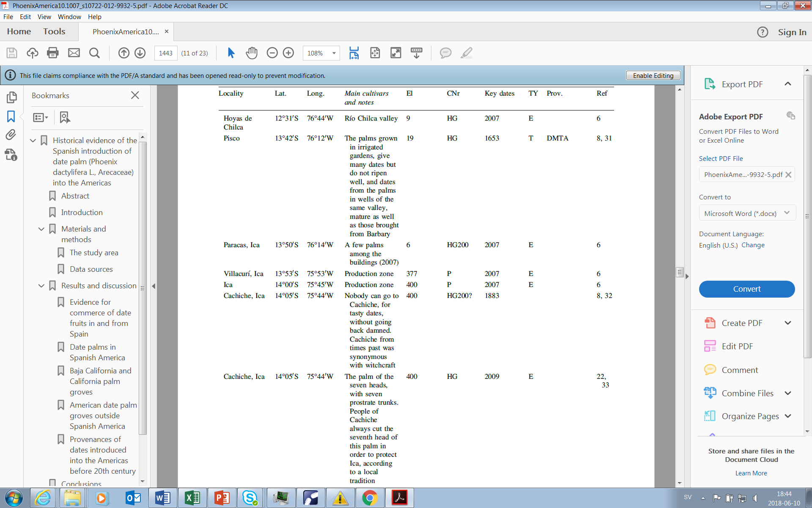
Task: Click the blue Convert button
Action: [747, 289]
